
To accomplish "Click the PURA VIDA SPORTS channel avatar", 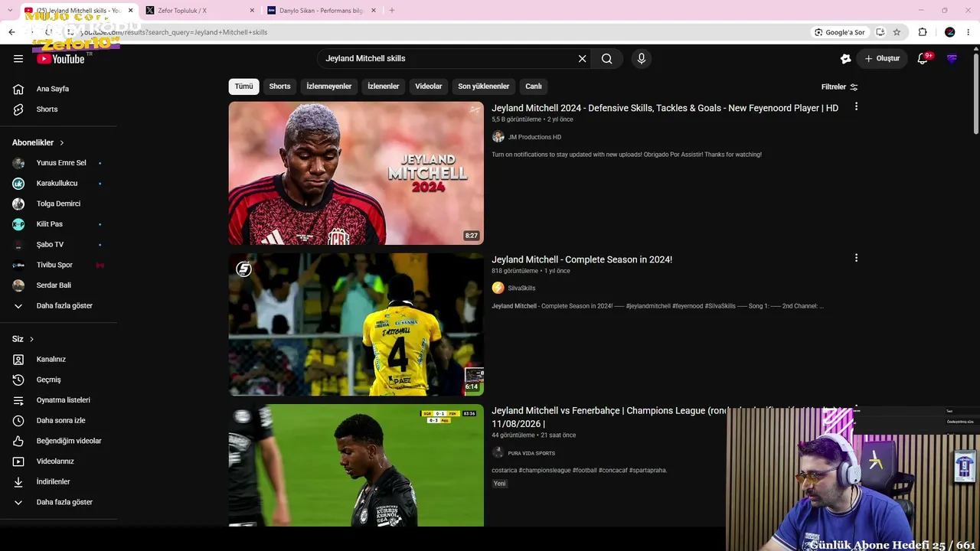I will point(498,453).
